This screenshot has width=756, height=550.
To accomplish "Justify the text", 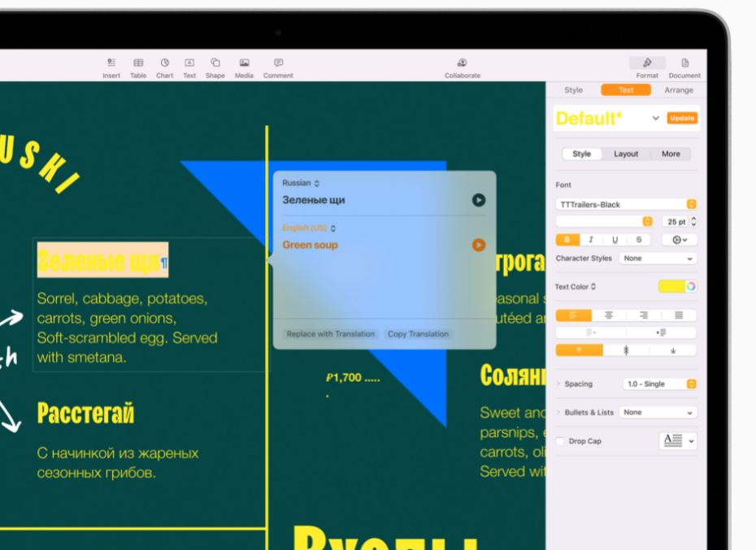I will pos(679,315).
